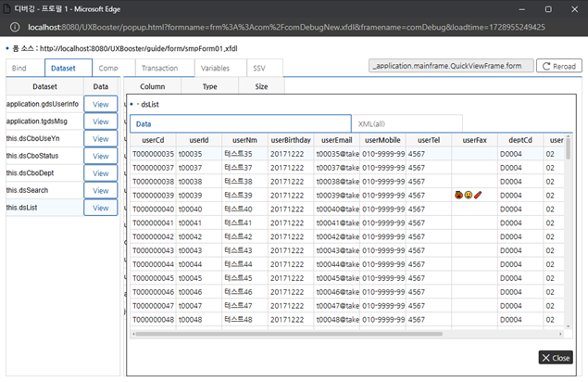
Task: Close the dsList data popup
Action: [556, 358]
